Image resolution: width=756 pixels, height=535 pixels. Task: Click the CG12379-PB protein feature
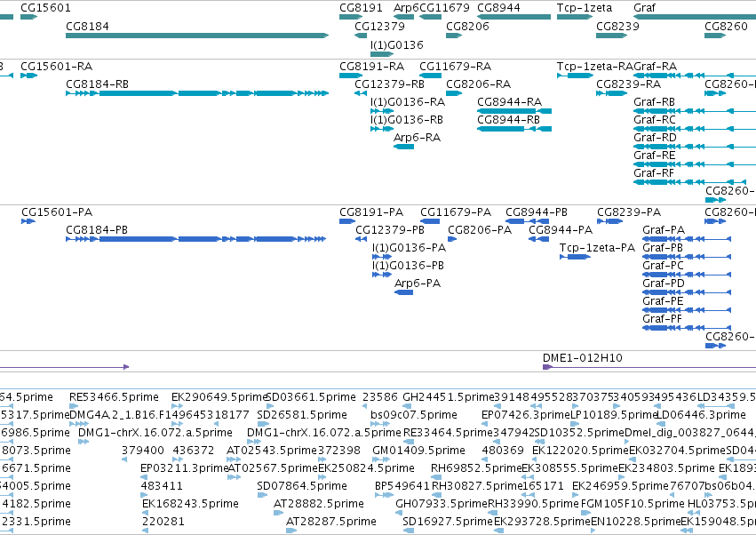[362, 239]
